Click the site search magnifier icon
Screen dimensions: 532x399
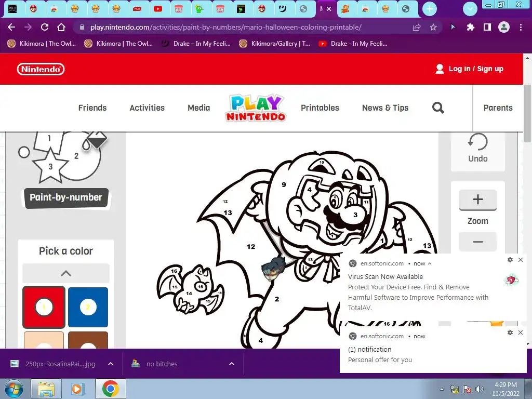(438, 108)
